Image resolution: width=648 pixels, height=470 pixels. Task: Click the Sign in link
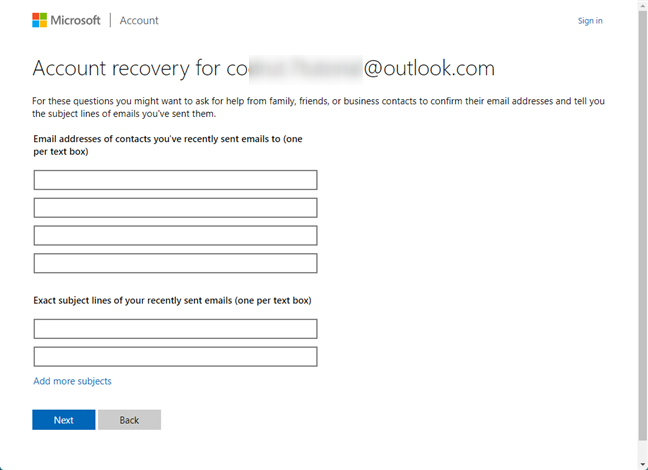pos(590,21)
